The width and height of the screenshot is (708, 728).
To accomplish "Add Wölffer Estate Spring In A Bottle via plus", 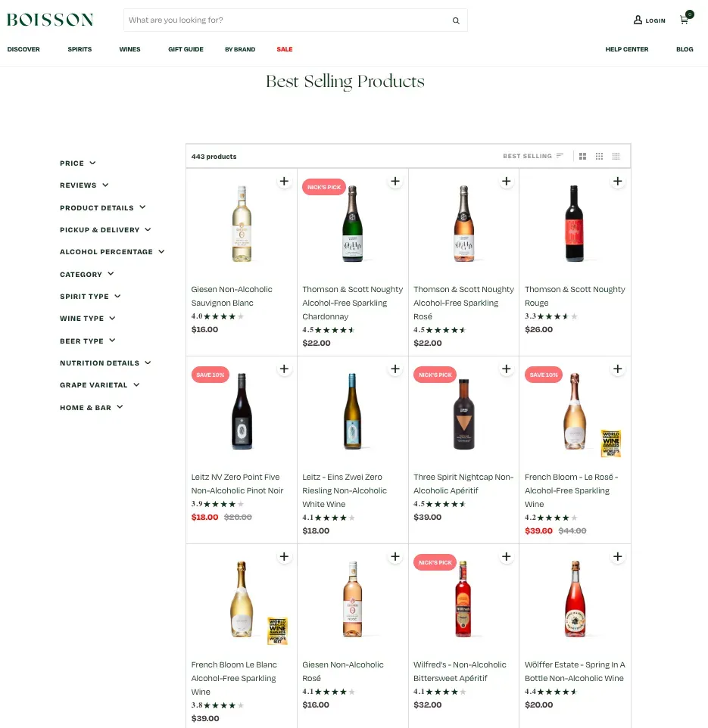I will pyautogui.click(x=617, y=556).
